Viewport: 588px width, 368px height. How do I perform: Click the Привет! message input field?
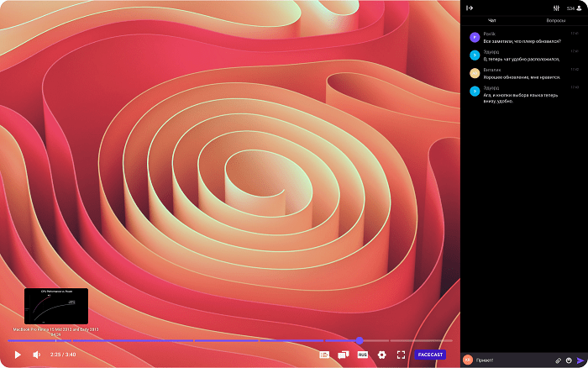click(514, 360)
